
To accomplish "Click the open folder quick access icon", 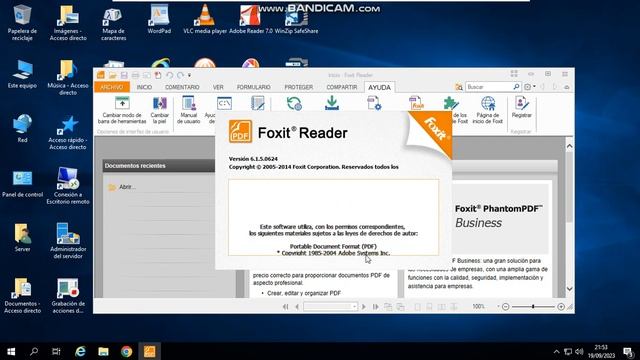I will coord(113,75).
